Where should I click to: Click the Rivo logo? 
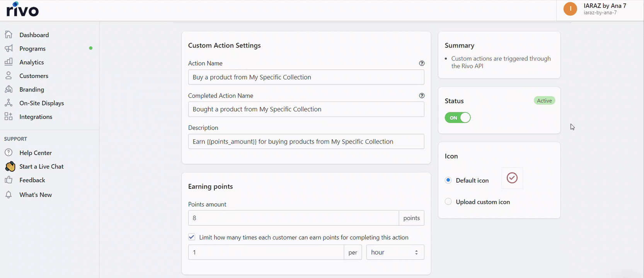pos(22,10)
